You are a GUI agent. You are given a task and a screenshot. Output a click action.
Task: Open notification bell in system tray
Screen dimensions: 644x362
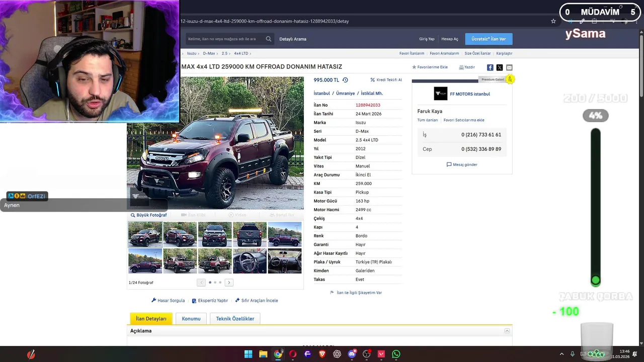click(x=635, y=354)
